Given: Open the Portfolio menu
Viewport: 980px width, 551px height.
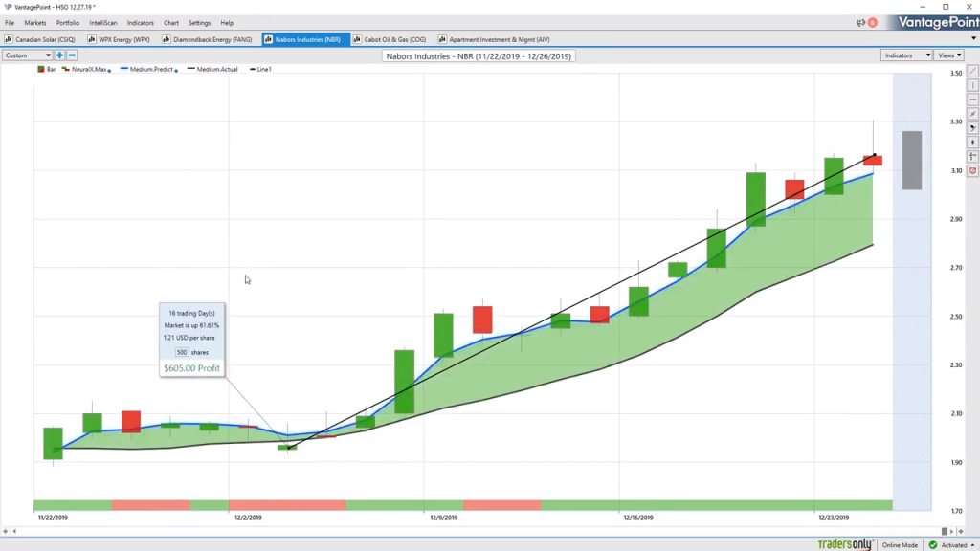Looking at the screenshot, I should (68, 23).
